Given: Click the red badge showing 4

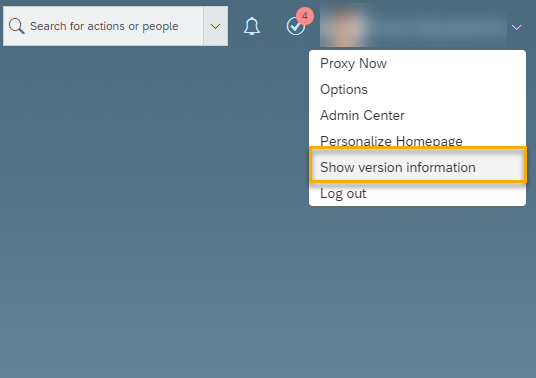Looking at the screenshot, I should (305, 16).
